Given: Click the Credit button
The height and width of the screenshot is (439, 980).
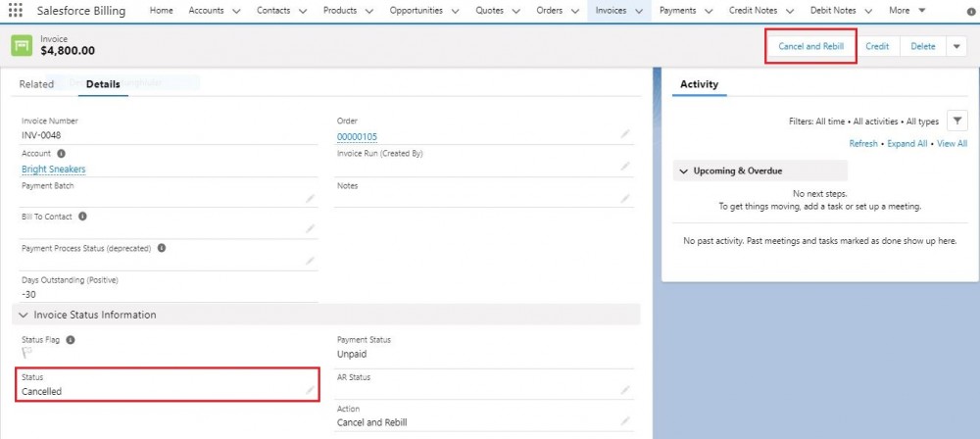Looking at the screenshot, I should (877, 46).
